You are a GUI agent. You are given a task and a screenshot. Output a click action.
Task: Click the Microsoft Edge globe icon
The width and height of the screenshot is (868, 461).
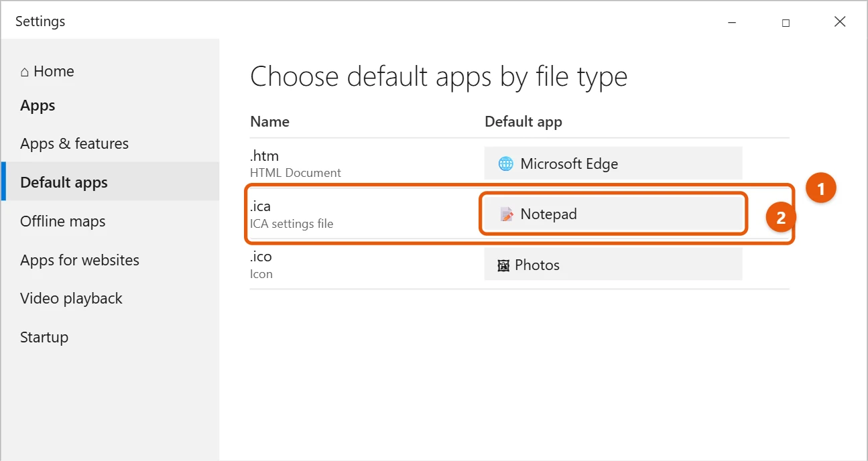[x=506, y=163]
